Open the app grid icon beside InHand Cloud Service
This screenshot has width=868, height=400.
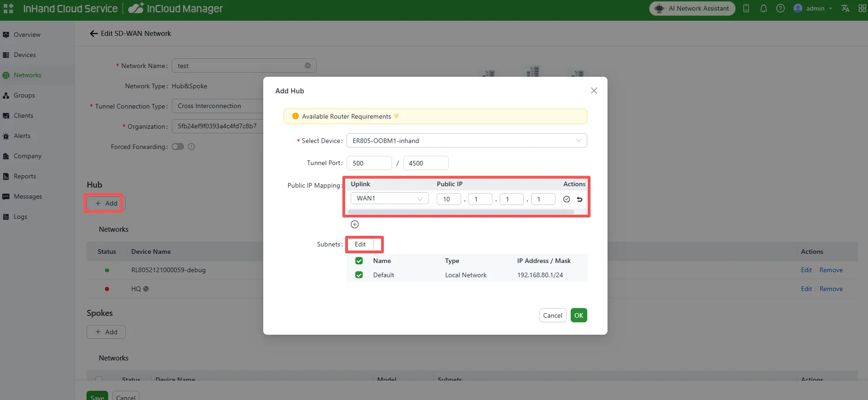point(8,8)
